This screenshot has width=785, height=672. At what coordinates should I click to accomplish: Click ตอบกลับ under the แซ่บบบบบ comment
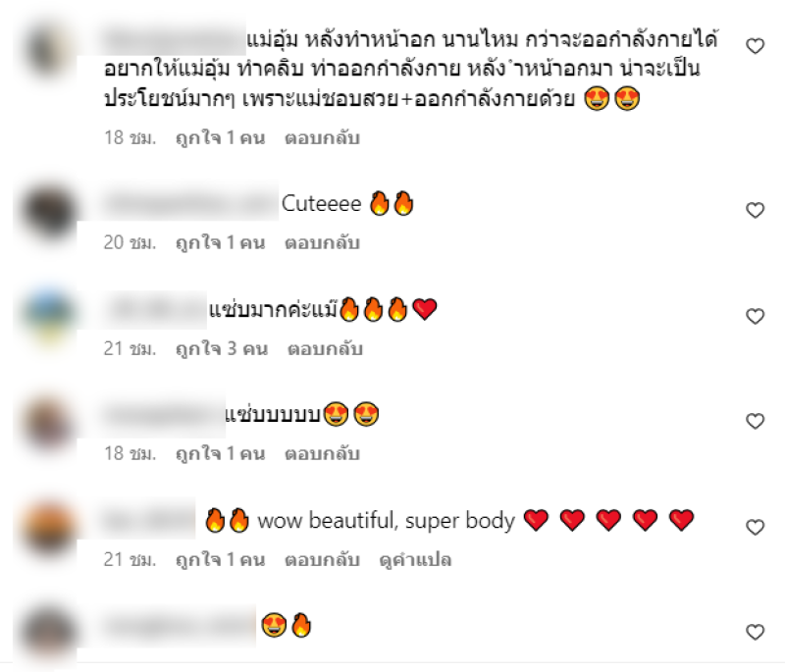(x=322, y=454)
